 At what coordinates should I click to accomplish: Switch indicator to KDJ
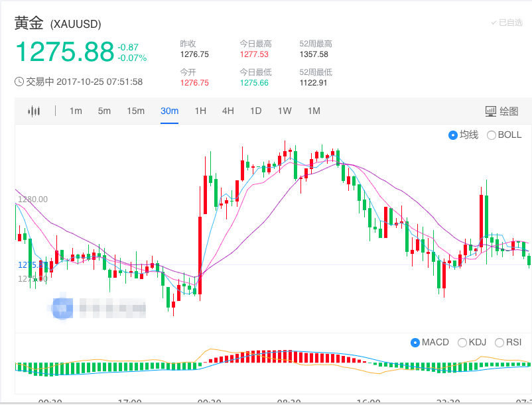[462, 343]
